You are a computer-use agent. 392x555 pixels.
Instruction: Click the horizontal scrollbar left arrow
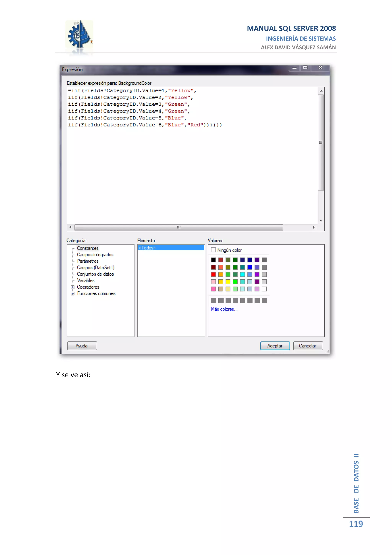point(70,227)
